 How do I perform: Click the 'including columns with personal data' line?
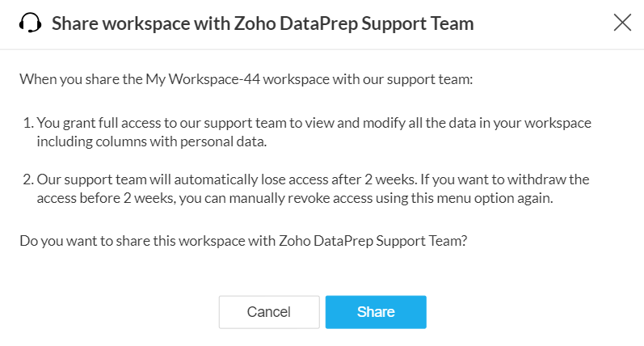[x=154, y=141]
